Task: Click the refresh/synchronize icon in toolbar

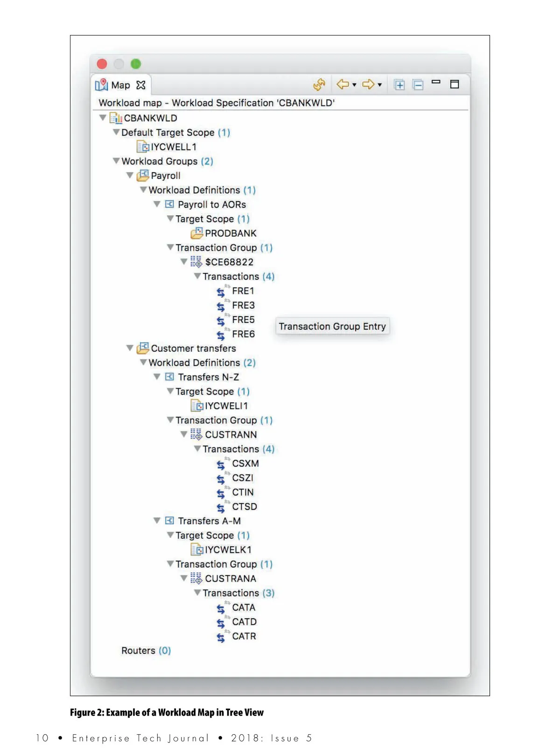Action: click(319, 84)
